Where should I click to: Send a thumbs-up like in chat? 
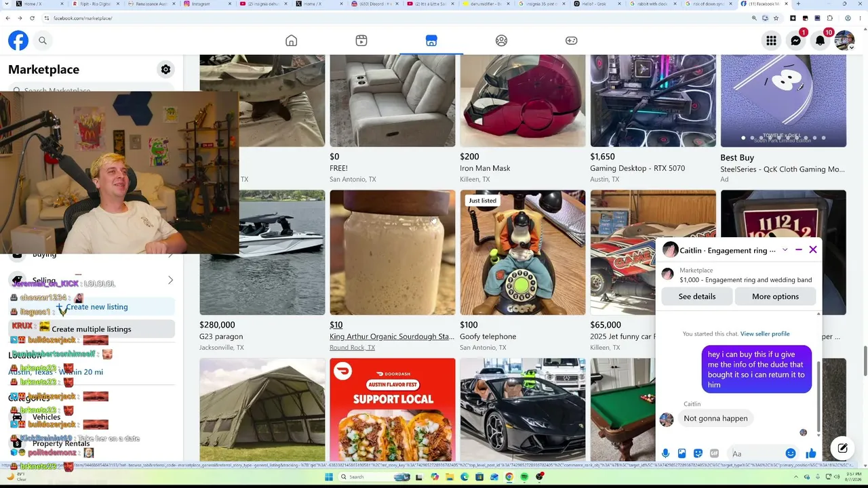tap(811, 453)
